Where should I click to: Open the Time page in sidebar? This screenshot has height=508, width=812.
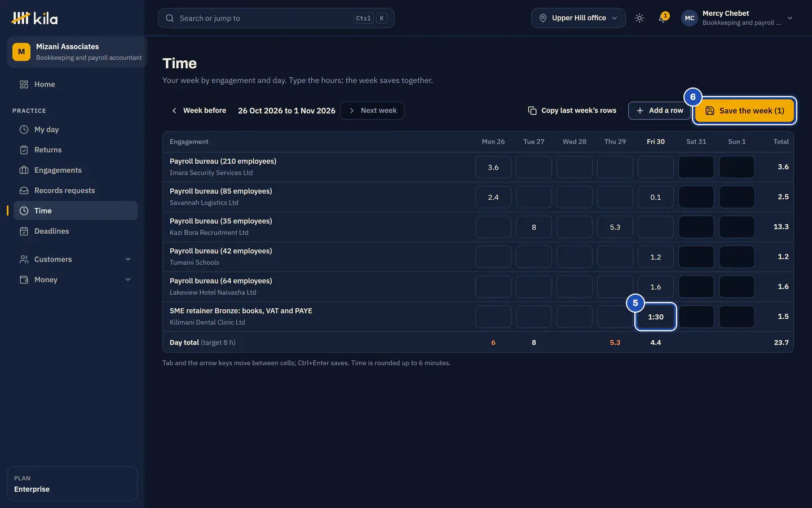[x=76, y=211]
